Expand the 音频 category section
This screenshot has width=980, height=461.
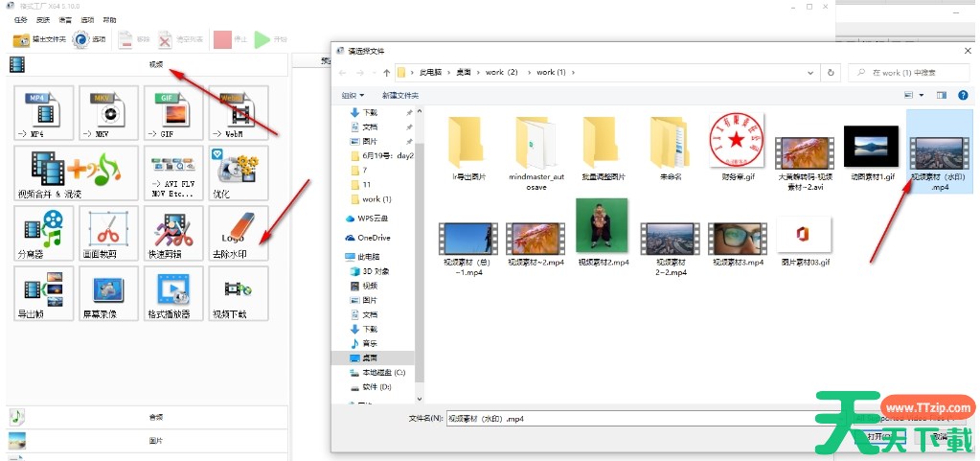148,417
